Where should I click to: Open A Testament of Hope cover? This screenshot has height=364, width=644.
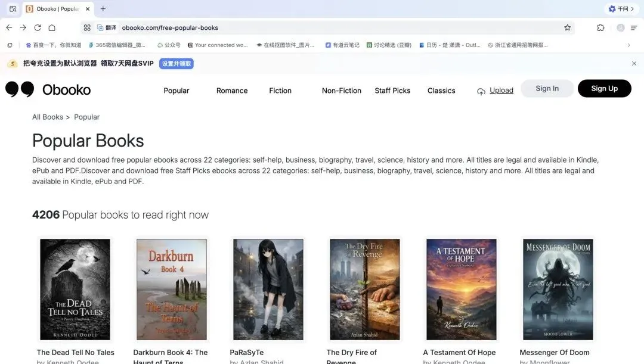461,290
